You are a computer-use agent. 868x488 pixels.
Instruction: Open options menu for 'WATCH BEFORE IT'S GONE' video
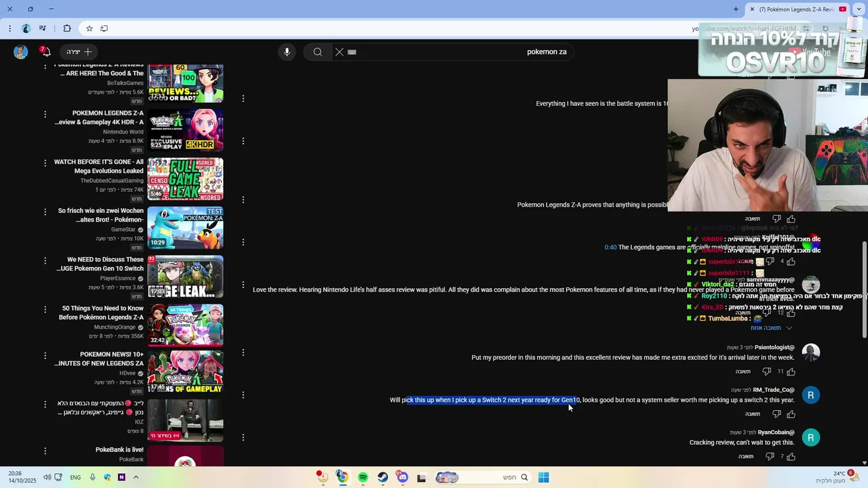(45, 163)
